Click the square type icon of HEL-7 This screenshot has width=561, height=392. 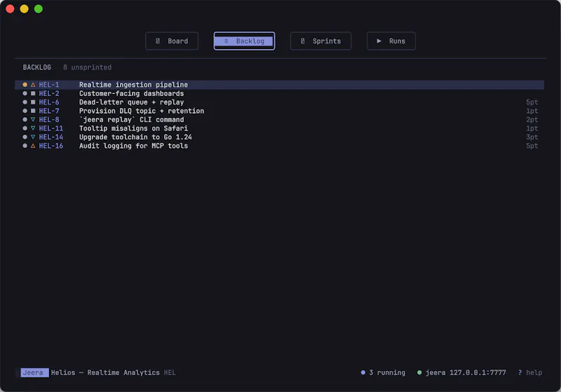[33, 111]
